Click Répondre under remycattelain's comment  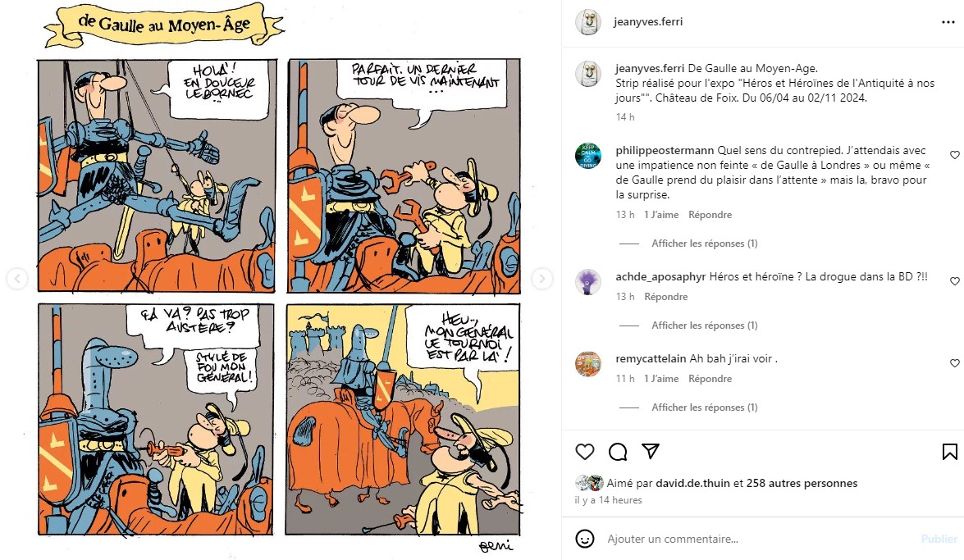pos(710,379)
